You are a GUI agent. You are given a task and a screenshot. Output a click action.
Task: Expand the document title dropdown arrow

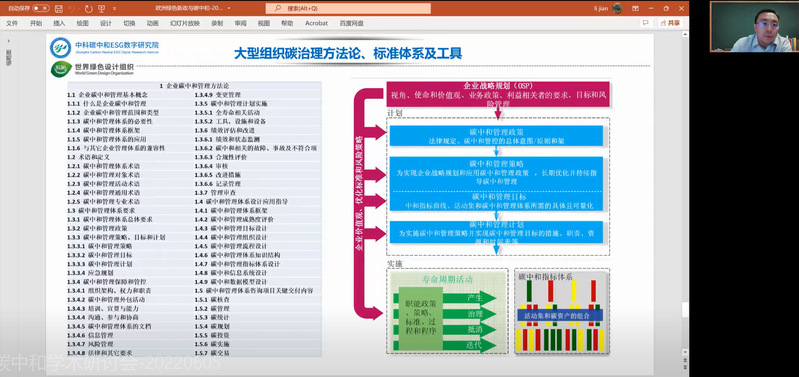click(229, 9)
